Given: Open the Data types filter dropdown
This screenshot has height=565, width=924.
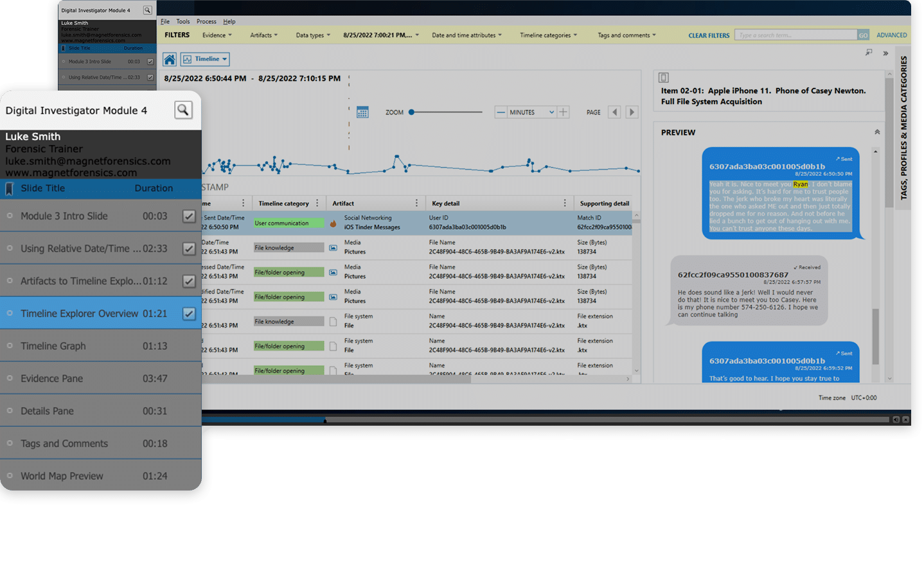Looking at the screenshot, I should click(313, 35).
